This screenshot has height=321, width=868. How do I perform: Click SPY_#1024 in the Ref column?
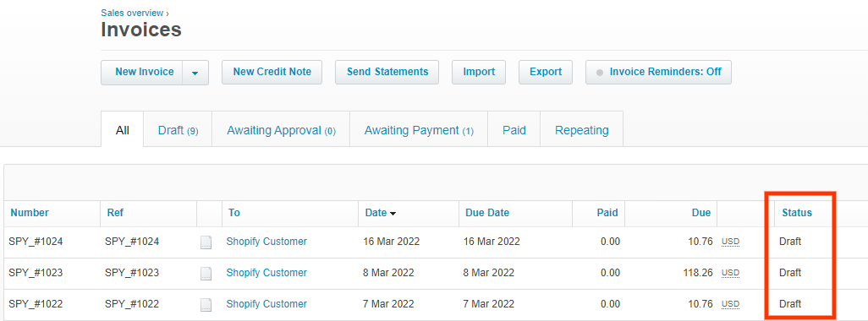pos(132,242)
